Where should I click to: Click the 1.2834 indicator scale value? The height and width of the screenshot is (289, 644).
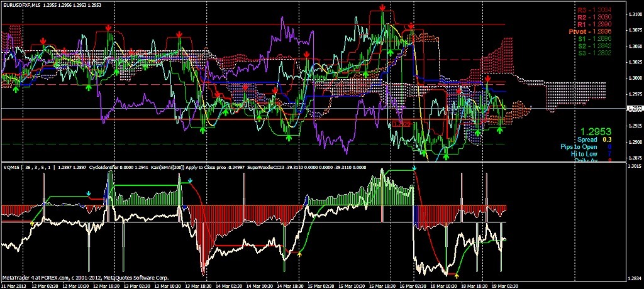(635, 279)
